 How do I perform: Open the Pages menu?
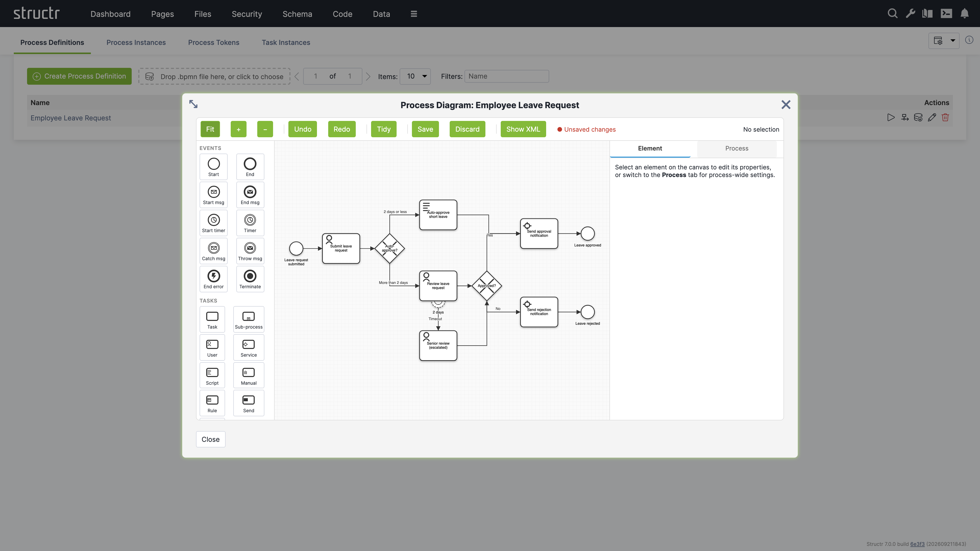[163, 14]
